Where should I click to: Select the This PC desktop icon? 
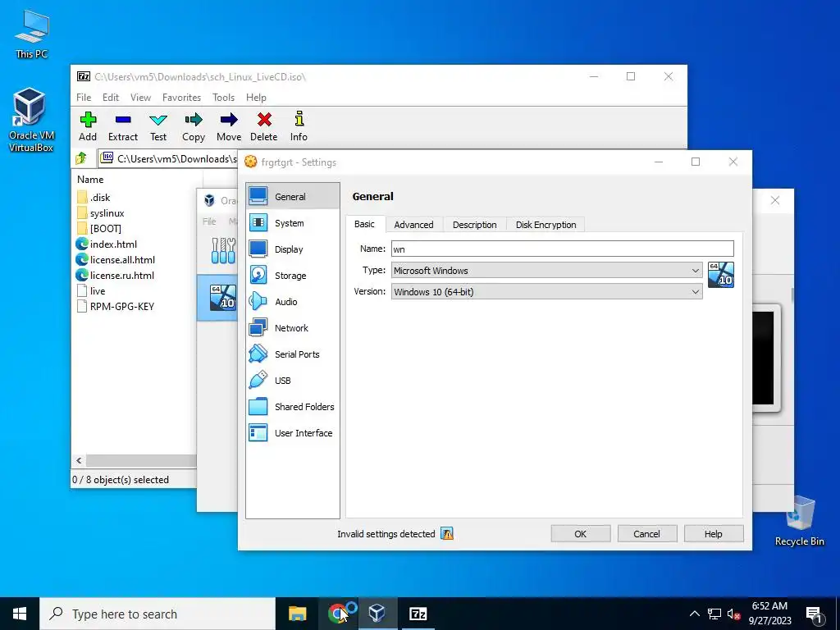coord(32,34)
